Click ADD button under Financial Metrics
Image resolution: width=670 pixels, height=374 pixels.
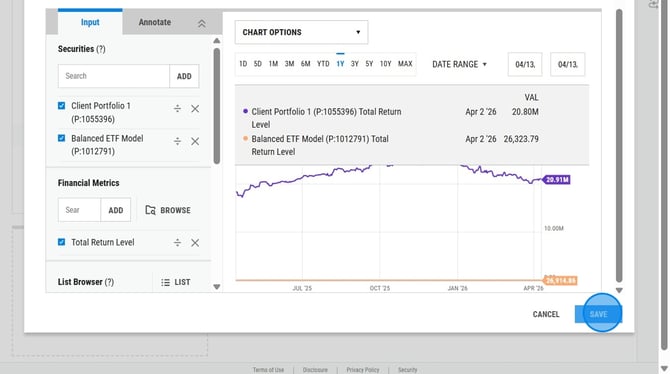tap(116, 210)
